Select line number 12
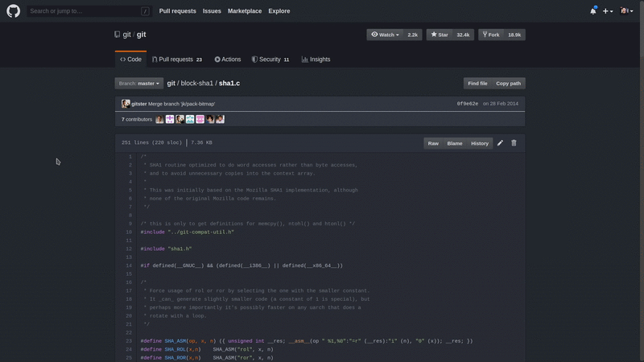The width and height of the screenshot is (644, 362). [129, 249]
